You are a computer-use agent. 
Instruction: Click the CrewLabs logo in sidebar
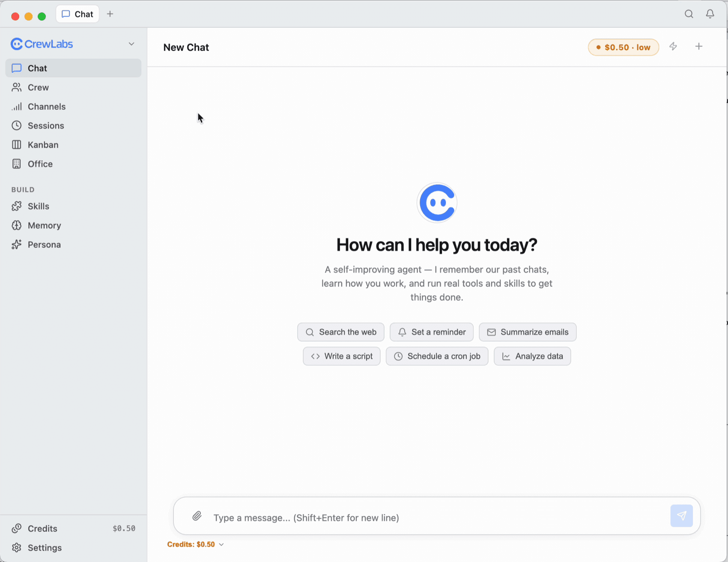pos(42,44)
